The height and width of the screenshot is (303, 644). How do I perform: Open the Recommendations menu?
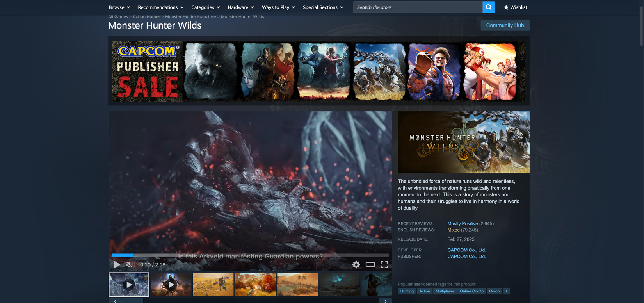(x=161, y=7)
